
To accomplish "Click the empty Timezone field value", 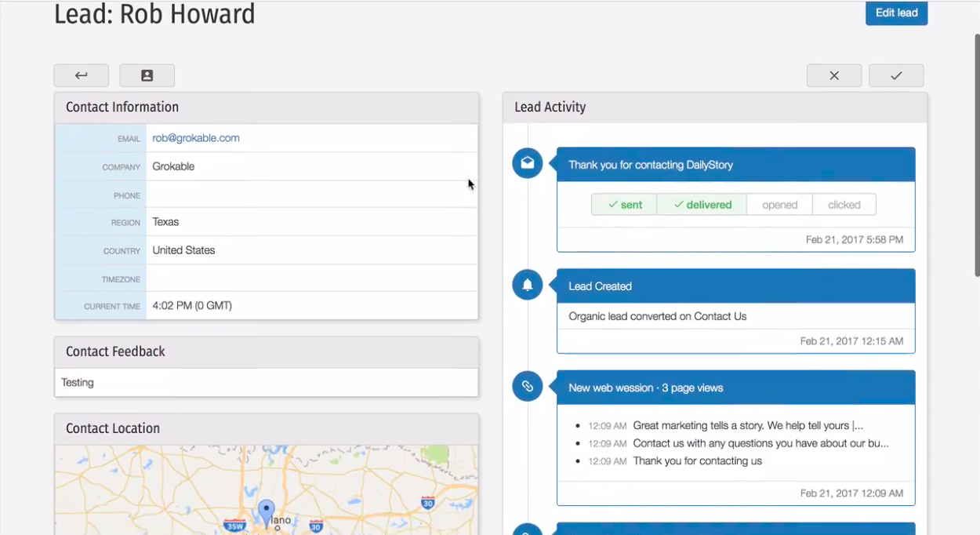I will [311, 278].
